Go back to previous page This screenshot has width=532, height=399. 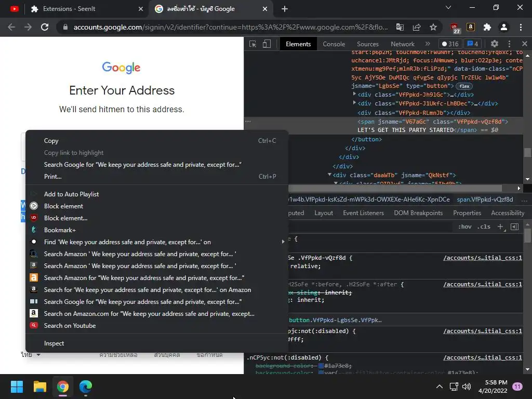(x=11, y=27)
